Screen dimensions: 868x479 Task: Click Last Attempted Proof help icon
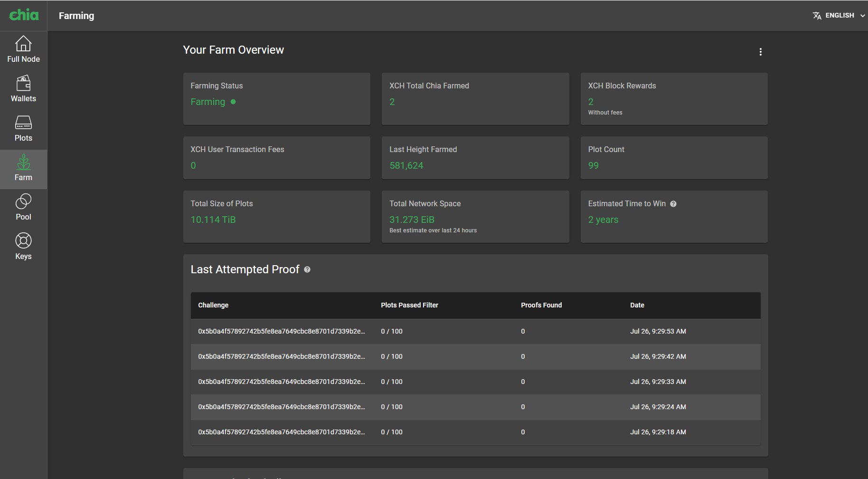click(x=307, y=269)
